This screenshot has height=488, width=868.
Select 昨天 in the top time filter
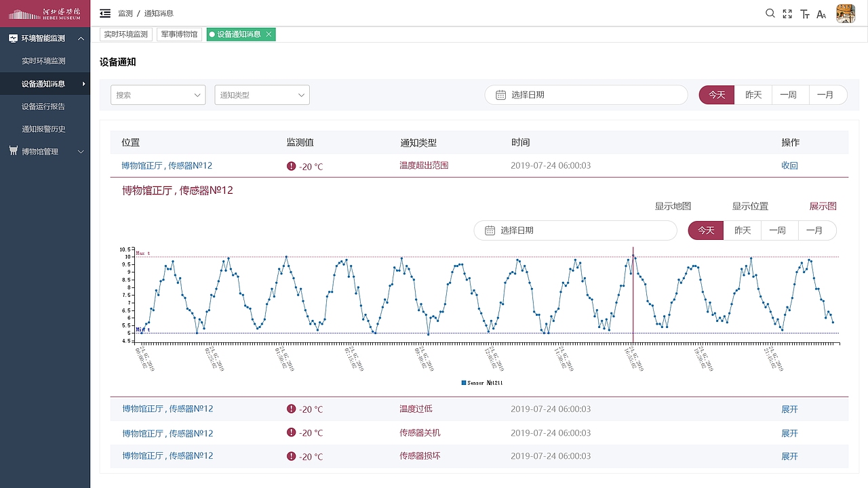click(x=753, y=95)
